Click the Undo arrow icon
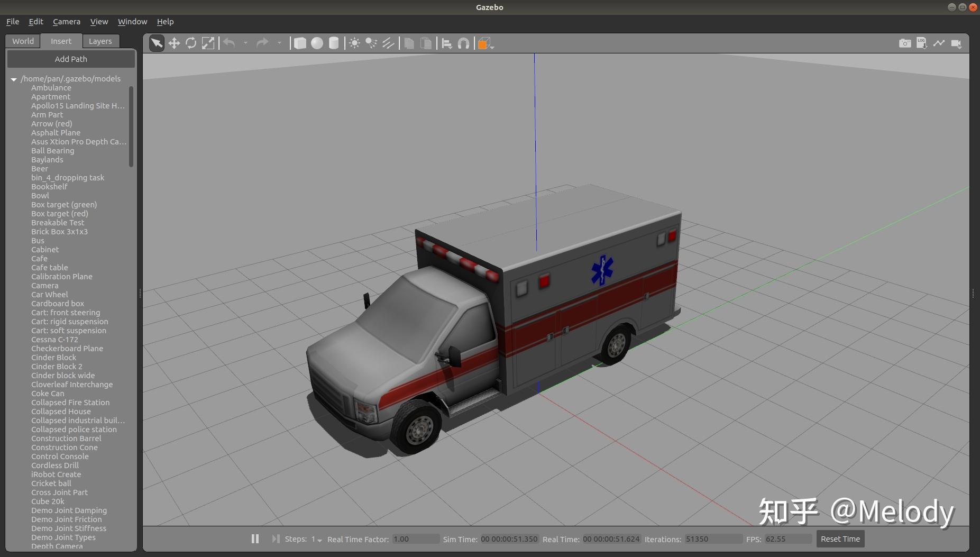 coord(229,43)
